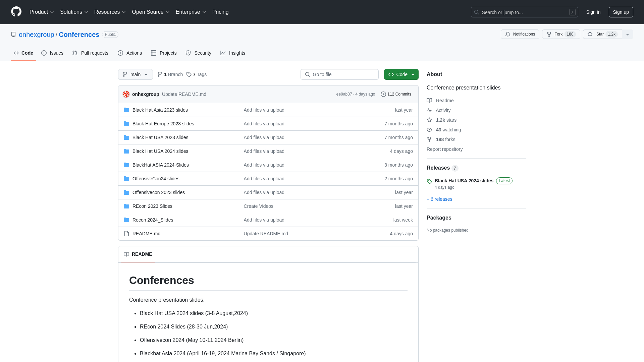
Task: Expand the Solutions menu
Action: tap(74, 12)
